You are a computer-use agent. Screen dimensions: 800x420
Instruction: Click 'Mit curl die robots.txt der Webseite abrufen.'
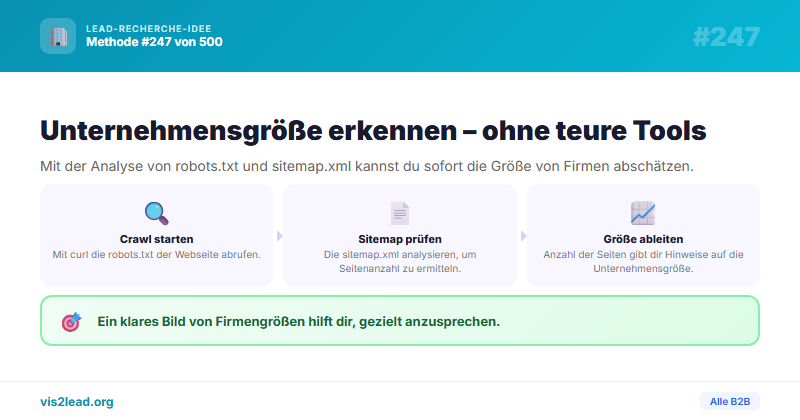point(157,254)
